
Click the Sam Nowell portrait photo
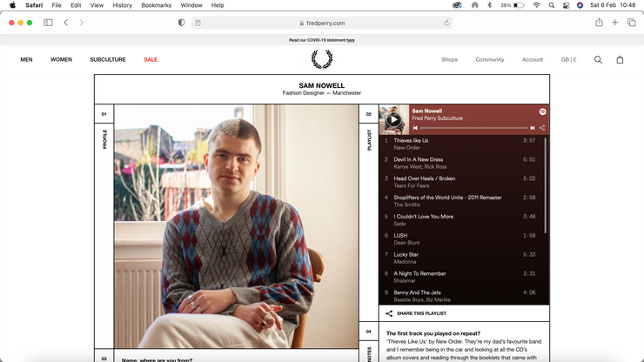pos(236,226)
